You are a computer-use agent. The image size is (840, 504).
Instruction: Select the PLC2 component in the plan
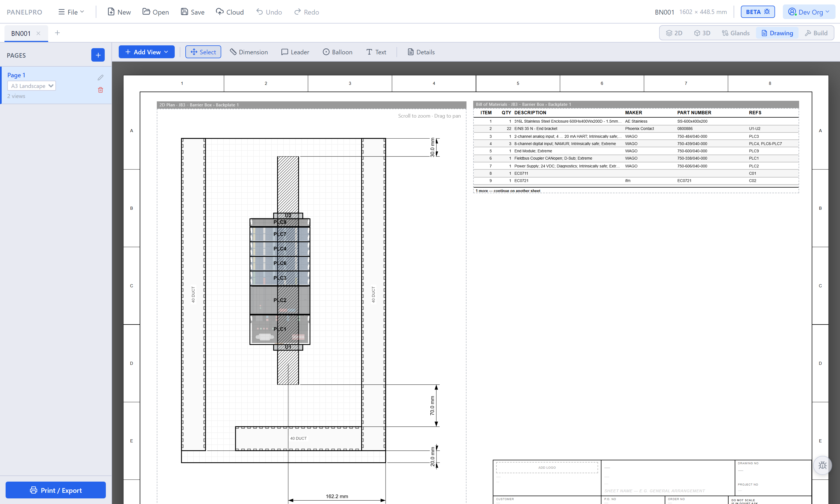[280, 300]
